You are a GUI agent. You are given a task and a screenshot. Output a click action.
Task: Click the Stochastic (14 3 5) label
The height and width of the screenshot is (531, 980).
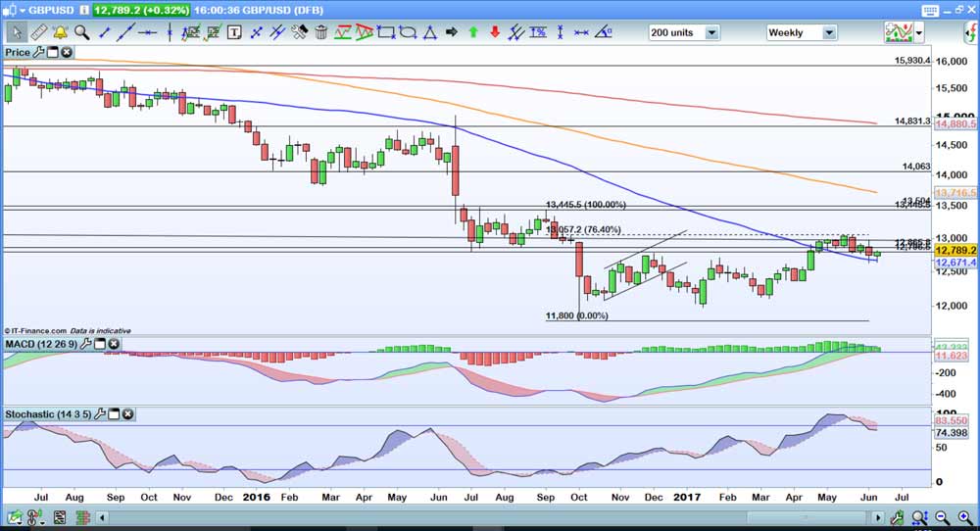click(x=48, y=414)
